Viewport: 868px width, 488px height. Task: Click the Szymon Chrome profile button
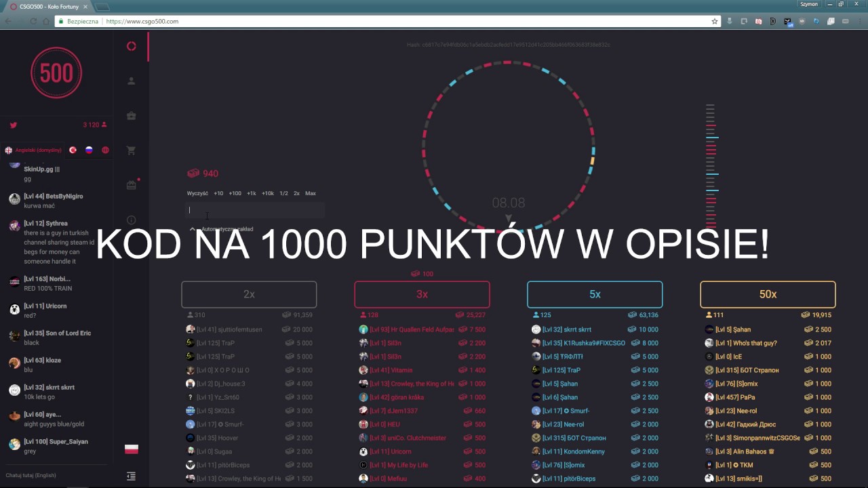(x=809, y=4)
